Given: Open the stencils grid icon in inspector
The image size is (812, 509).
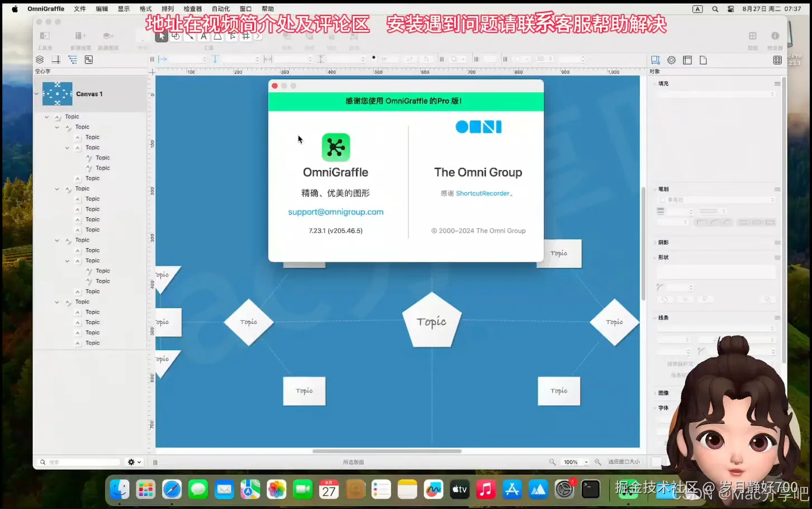Looking at the screenshot, I should pos(777,60).
